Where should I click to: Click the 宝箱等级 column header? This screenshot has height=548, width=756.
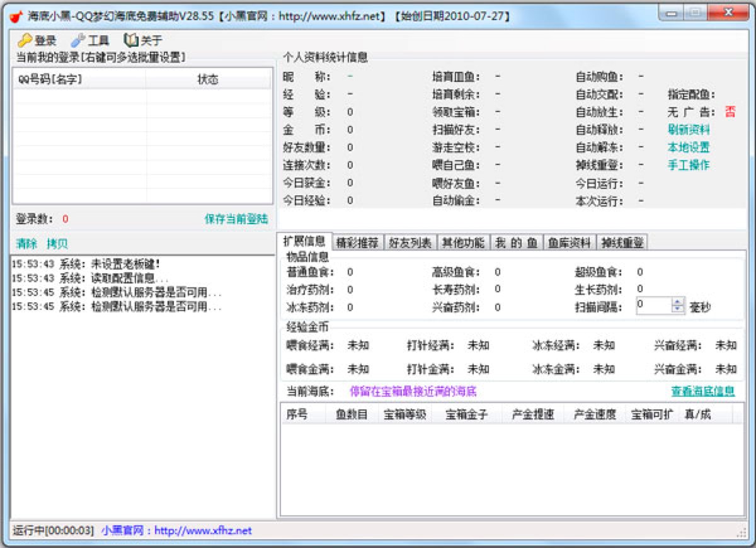405,415
